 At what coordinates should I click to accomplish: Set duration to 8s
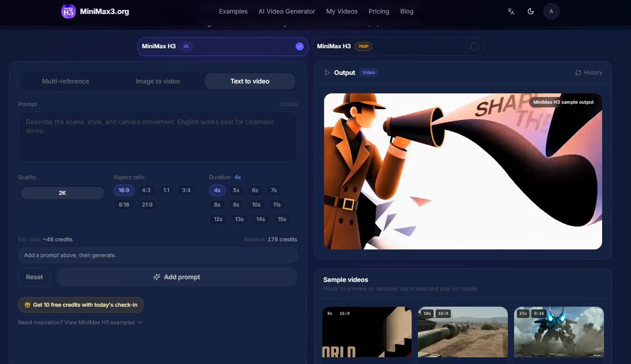pyautogui.click(x=217, y=205)
